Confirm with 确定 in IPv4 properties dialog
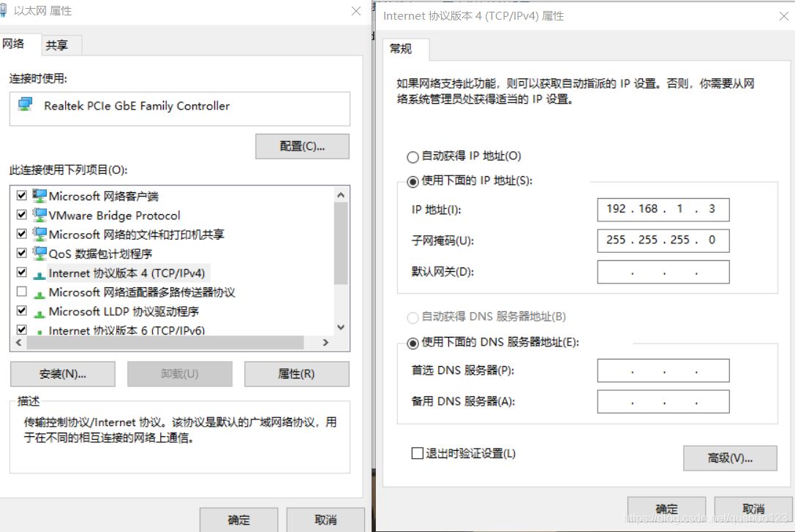The image size is (795, 532). [x=667, y=509]
